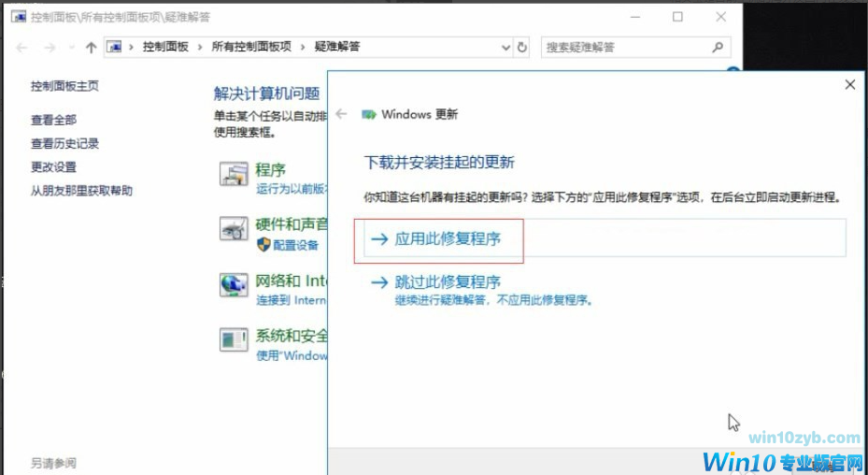Click the Back arrow in Control Panel

pos(21,48)
